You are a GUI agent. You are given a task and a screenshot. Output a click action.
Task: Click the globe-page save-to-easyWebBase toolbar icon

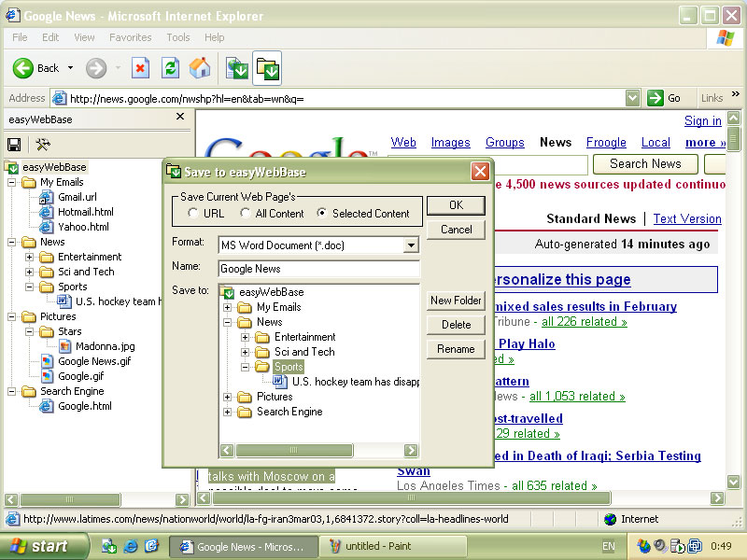[237, 68]
